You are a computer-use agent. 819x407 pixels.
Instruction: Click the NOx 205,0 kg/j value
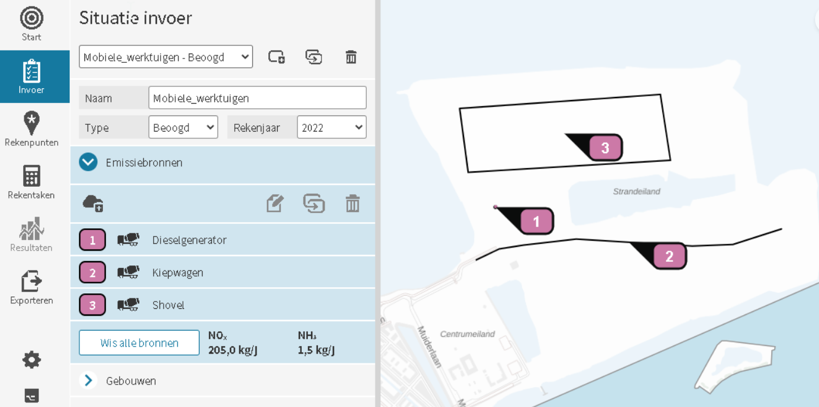click(232, 350)
